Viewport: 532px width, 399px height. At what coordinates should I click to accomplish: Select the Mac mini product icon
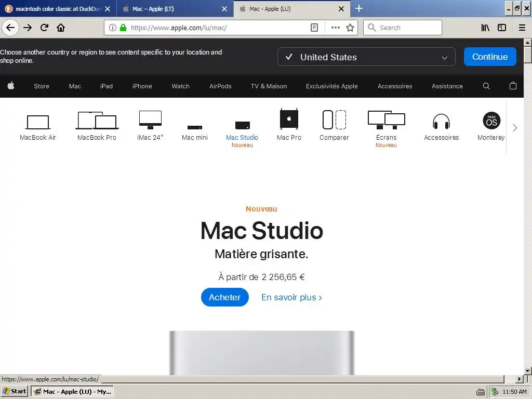(x=195, y=127)
